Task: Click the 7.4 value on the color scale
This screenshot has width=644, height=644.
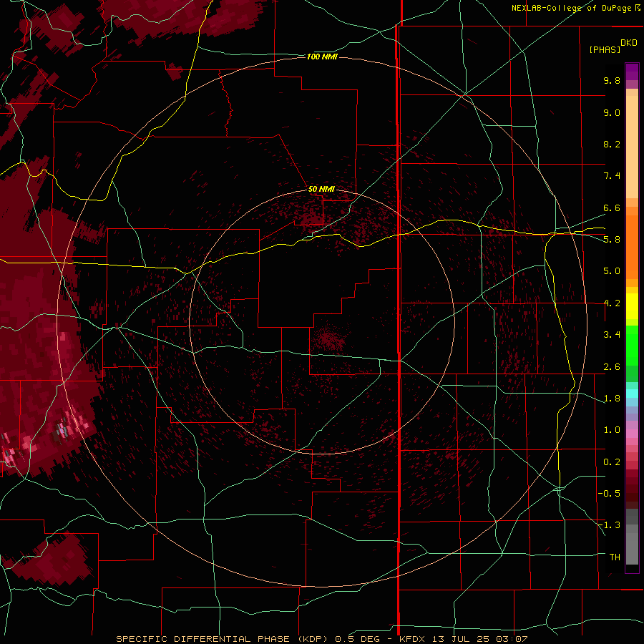Action: coord(612,176)
